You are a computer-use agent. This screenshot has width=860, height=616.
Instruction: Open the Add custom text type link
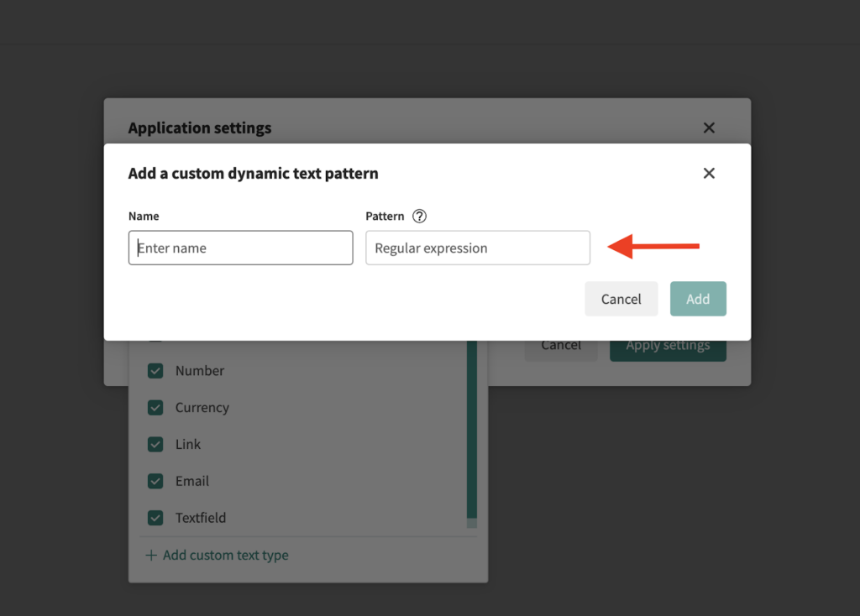(x=225, y=555)
